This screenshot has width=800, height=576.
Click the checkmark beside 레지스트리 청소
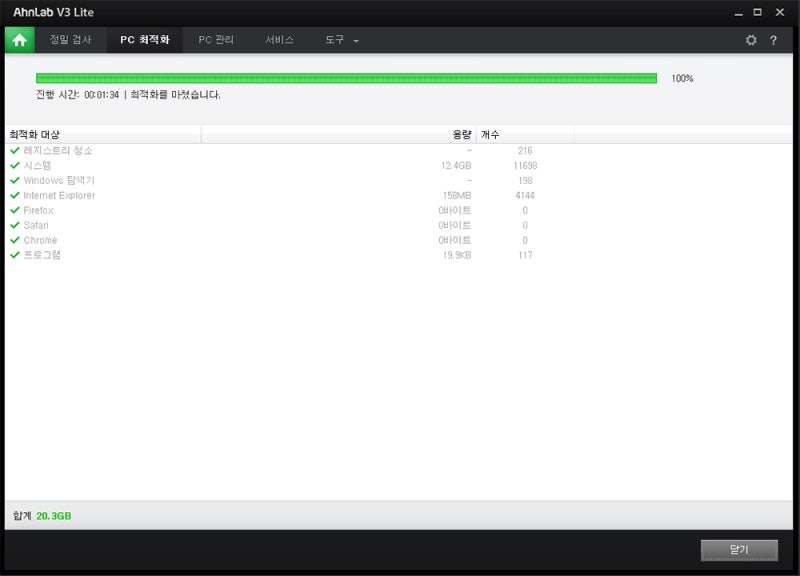pyautogui.click(x=15, y=151)
